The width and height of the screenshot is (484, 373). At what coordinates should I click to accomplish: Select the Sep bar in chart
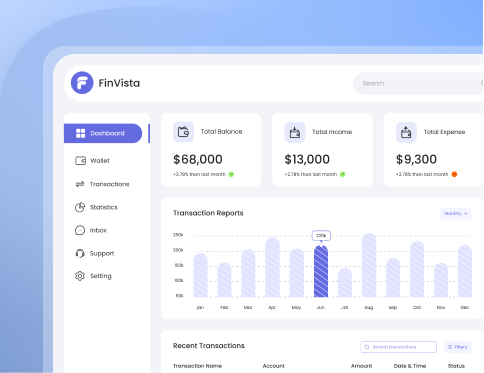click(393, 278)
